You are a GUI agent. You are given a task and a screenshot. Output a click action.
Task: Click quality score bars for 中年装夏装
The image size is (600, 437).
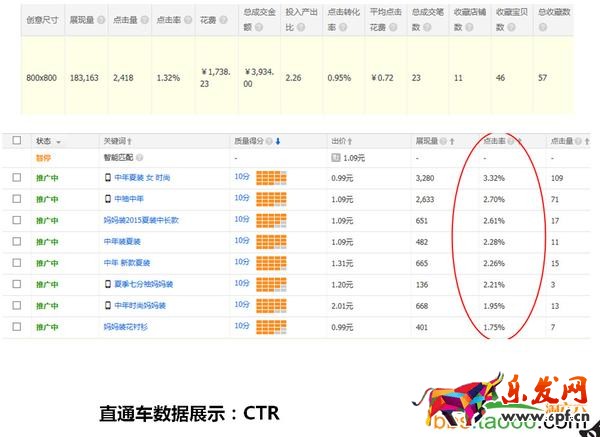(272, 241)
